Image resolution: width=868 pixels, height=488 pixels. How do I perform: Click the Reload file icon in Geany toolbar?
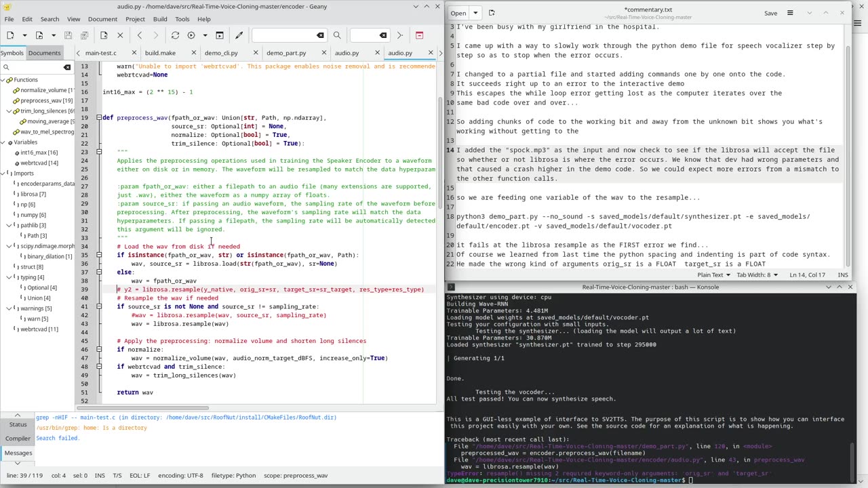pyautogui.click(x=104, y=35)
